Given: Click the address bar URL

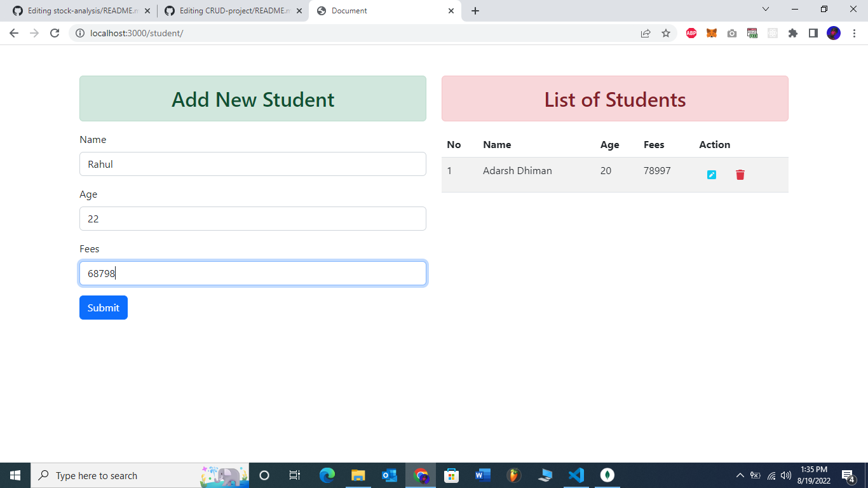Looking at the screenshot, I should point(137,33).
